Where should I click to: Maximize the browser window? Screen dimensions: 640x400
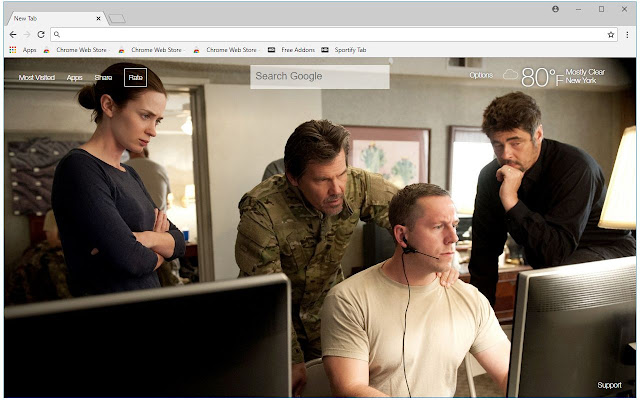tap(601, 9)
